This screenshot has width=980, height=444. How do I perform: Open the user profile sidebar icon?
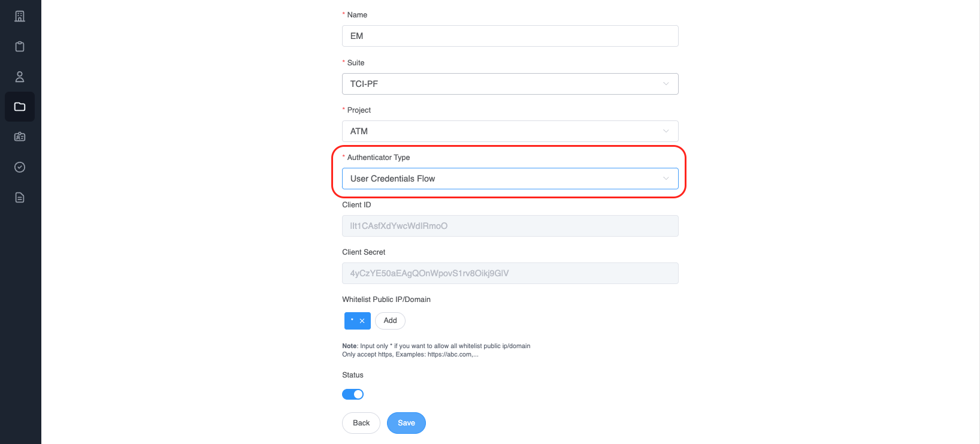20,77
